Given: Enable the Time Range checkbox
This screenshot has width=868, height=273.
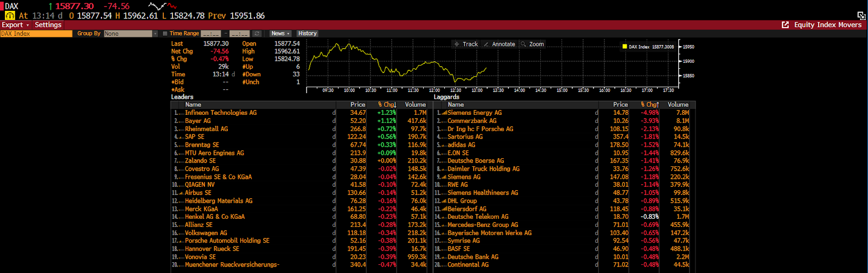Looking at the screenshot, I should click(165, 34).
